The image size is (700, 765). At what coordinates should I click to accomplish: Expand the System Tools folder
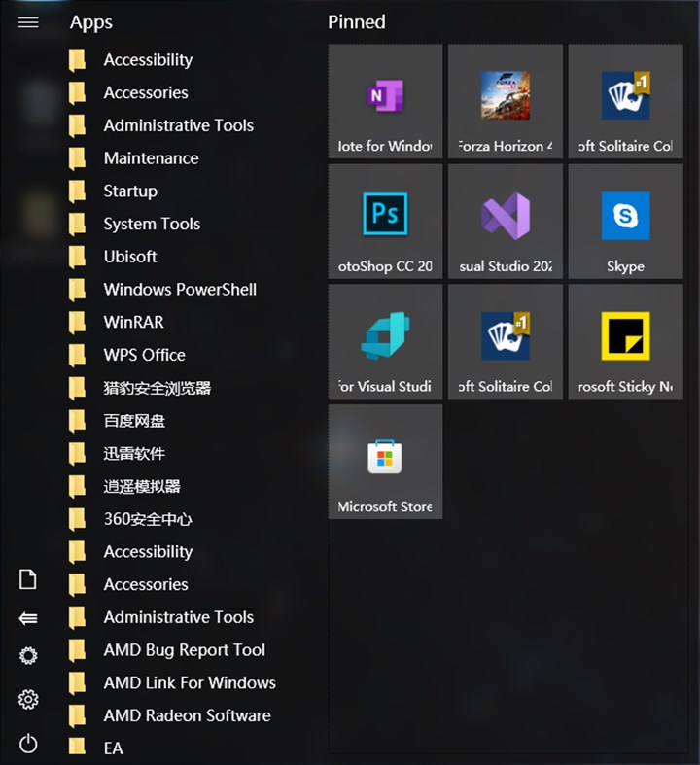(134, 224)
